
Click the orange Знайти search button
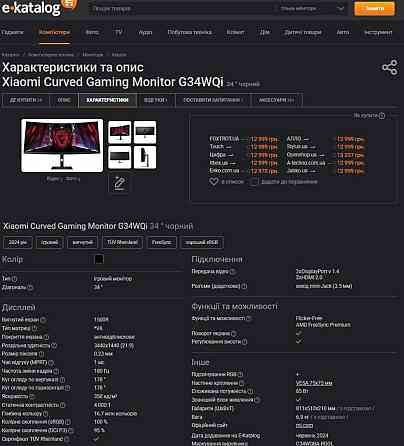pyautogui.click(x=374, y=8)
